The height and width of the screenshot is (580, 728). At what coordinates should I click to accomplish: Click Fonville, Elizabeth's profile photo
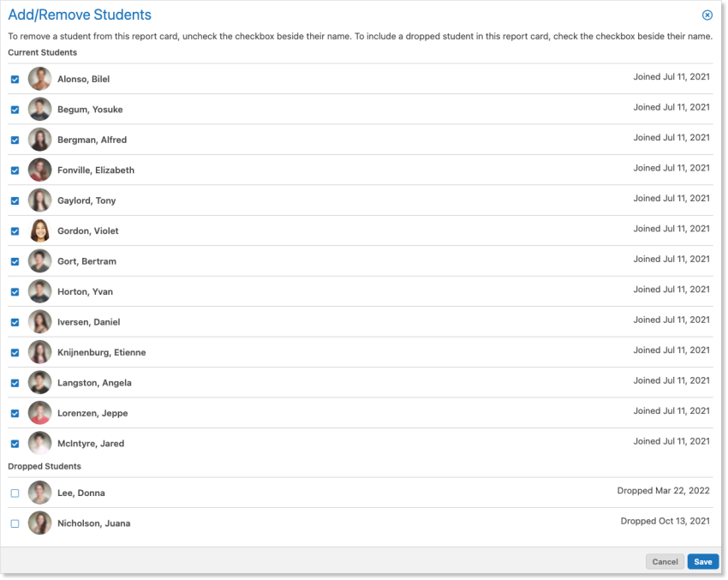pos(39,170)
